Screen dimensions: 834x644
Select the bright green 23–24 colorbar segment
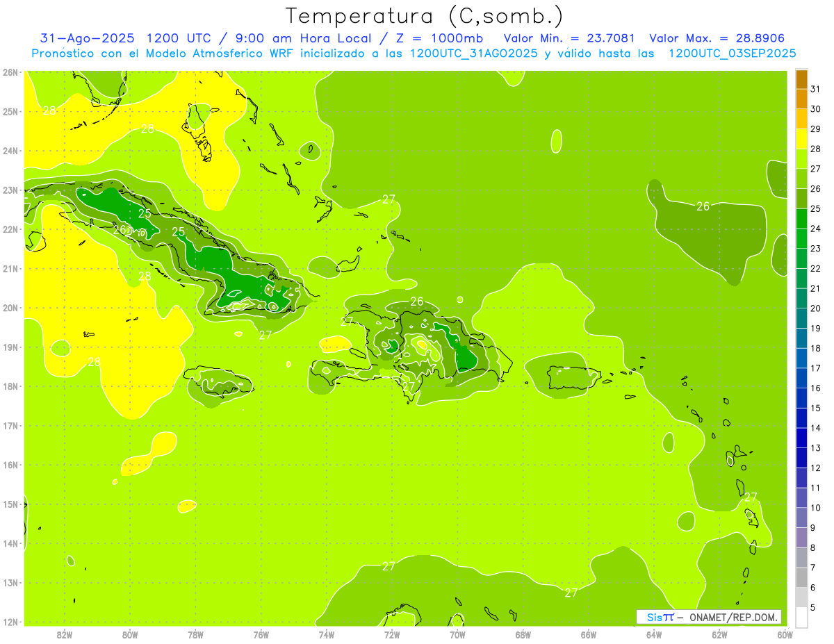[x=801, y=238]
